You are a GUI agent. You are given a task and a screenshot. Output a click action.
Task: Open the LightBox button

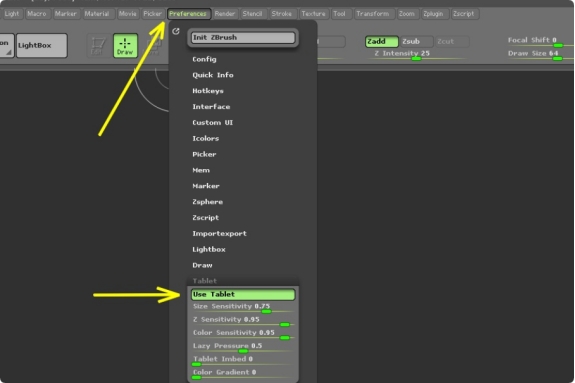(x=42, y=45)
